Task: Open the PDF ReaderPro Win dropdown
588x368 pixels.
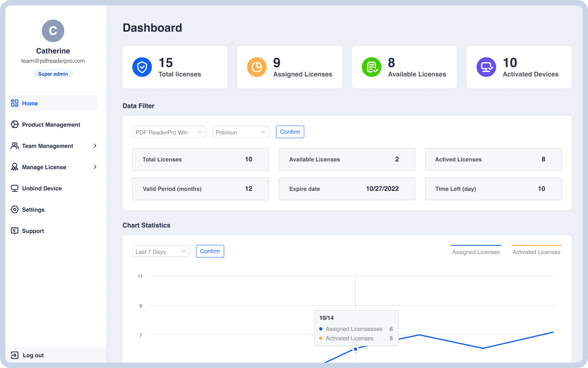Action: tap(169, 132)
